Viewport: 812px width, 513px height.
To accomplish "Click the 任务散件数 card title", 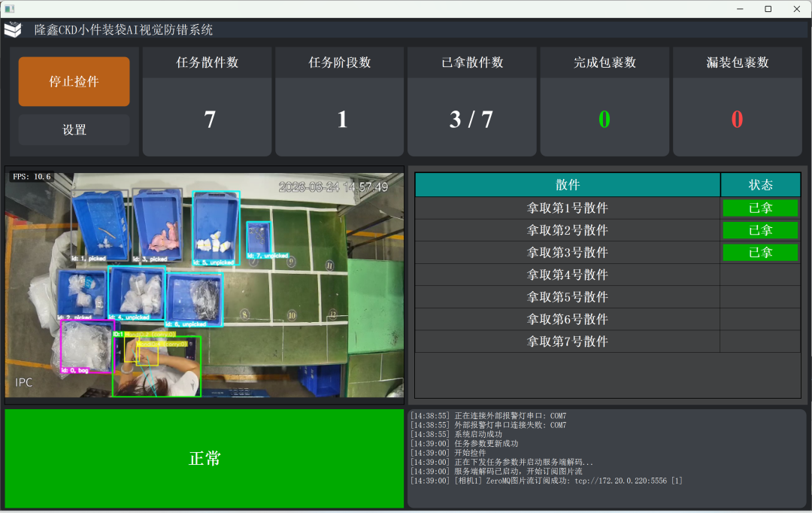I will 208,62.
